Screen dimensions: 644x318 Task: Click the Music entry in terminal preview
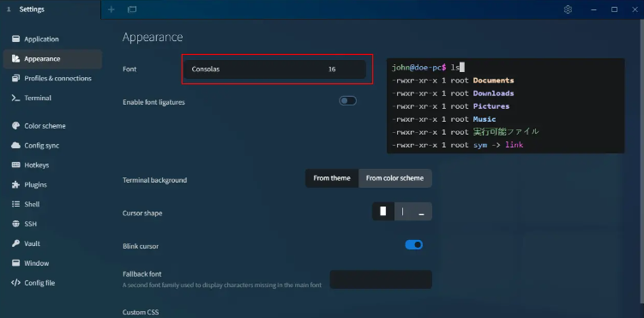[485, 119]
